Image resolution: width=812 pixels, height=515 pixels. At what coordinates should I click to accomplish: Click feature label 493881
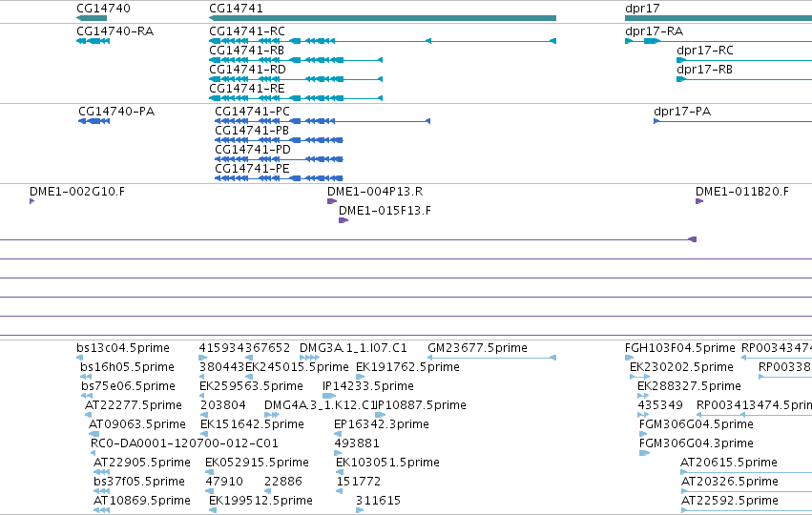357,443
